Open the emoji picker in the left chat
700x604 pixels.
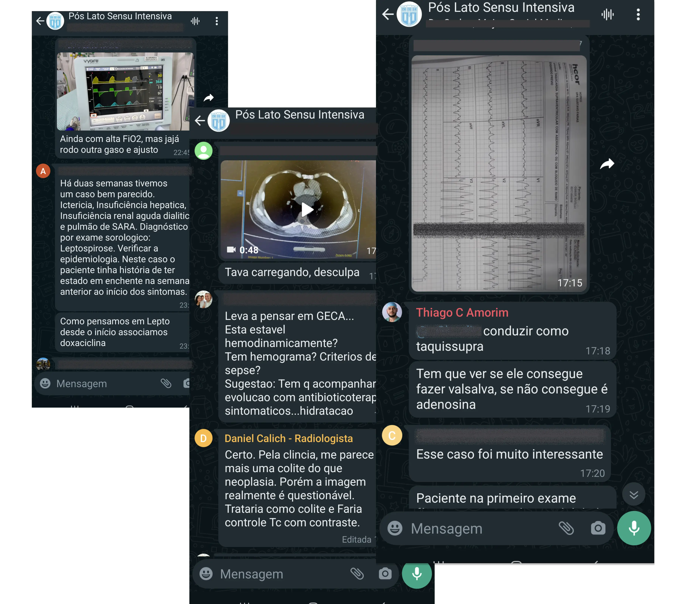tap(45, 383)
